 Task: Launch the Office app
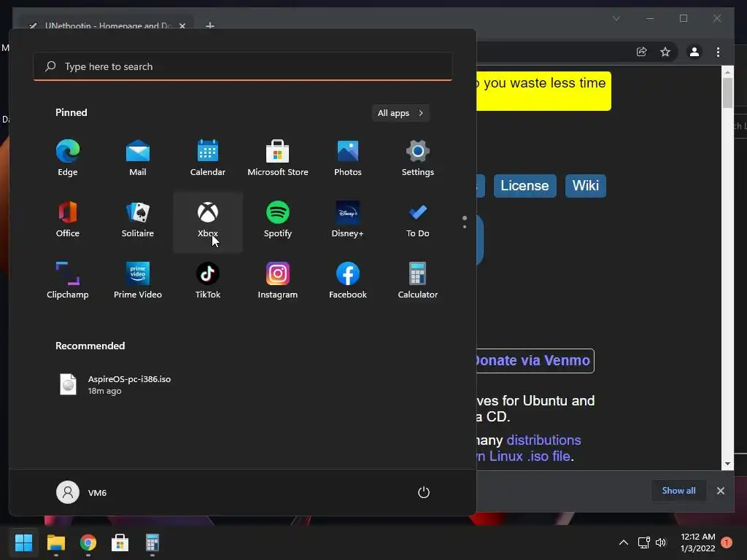pos(68,219)
